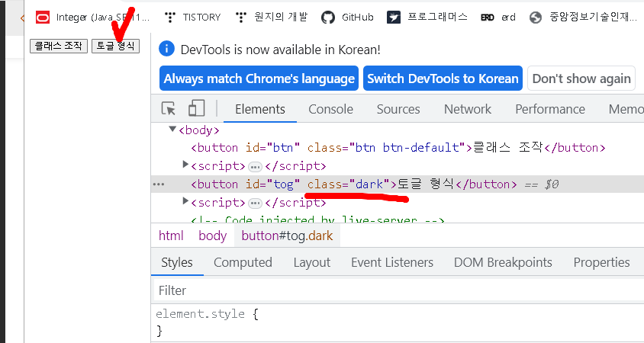Open the TISTORY bookmark
644x343 pixels.
[x=192, y=18]
